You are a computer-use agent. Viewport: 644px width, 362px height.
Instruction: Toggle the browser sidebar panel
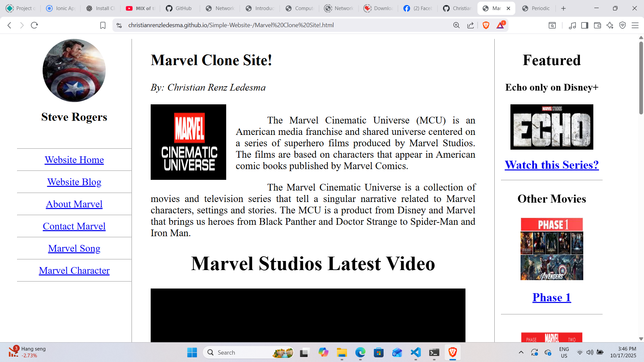pos(585,25)
